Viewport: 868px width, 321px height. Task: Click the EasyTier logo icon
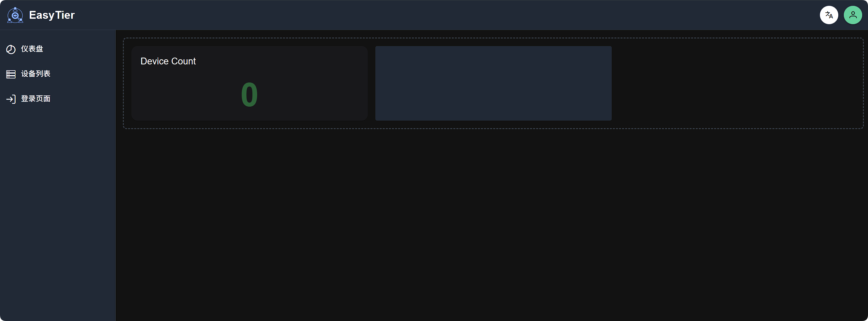click(15, 15)
